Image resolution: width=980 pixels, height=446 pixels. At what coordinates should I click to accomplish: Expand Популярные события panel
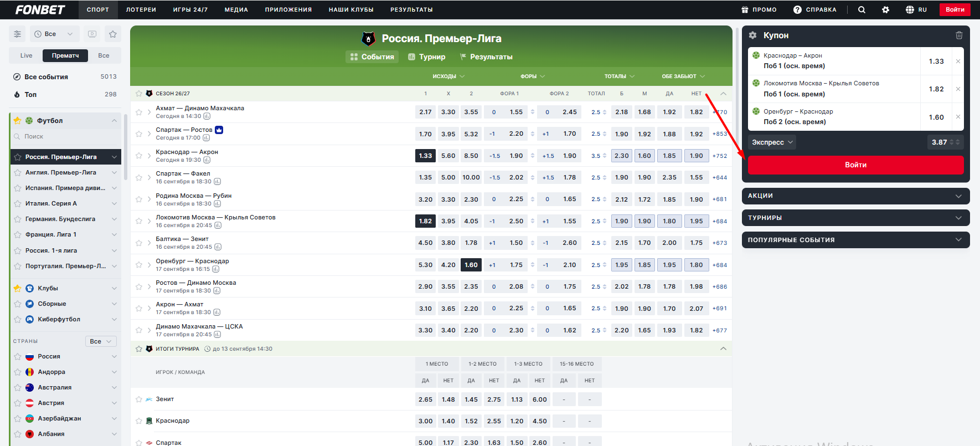tap(855, 240)
